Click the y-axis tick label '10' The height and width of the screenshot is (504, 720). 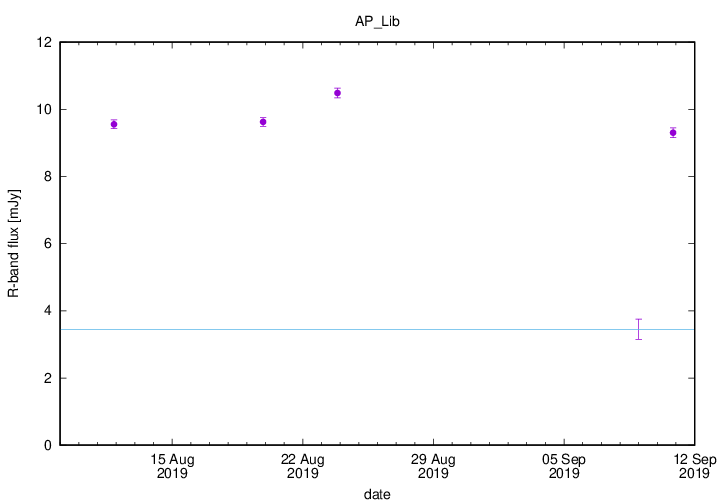click(x=45, y=110)
